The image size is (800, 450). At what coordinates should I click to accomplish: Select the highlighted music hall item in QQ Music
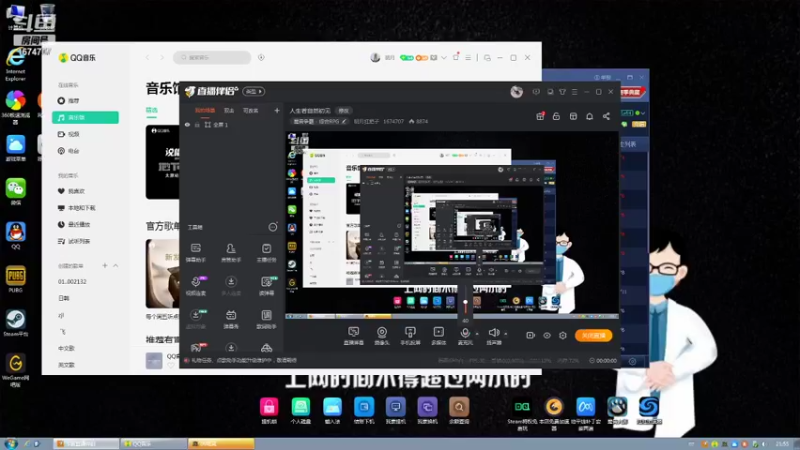click(85, 117)
